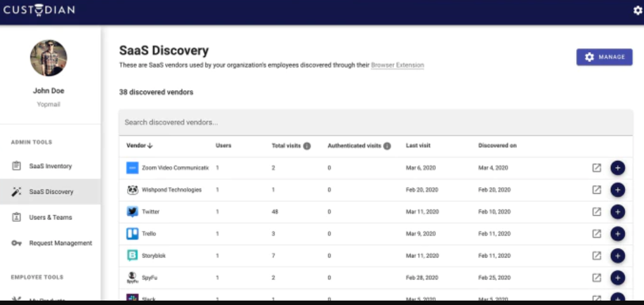Select Storyblok vendor name
Screen dimensions: 644x305
(x=154, y=256)
